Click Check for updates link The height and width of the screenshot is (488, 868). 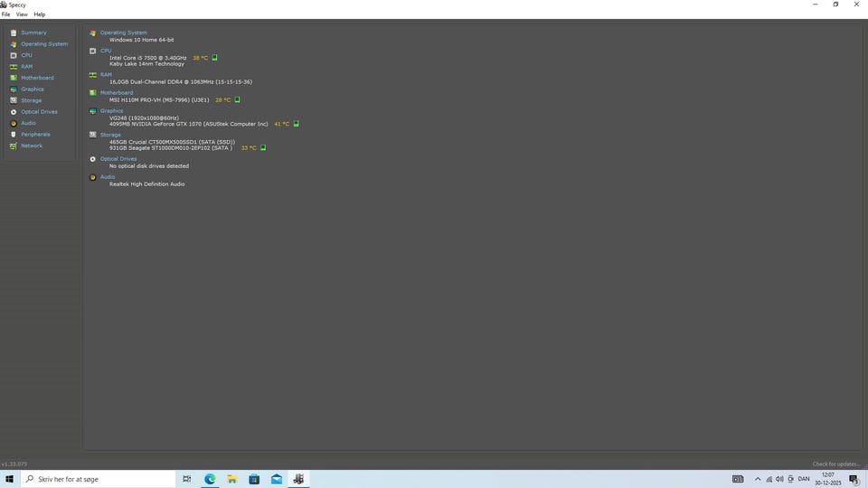pyautogui.click(x=836, y=465)
